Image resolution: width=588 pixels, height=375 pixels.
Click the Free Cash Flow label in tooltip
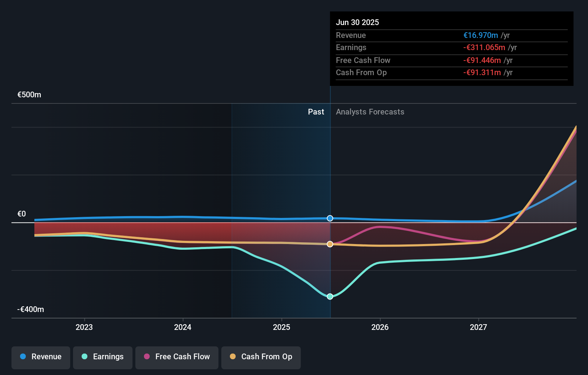click(x=363, y=60)
